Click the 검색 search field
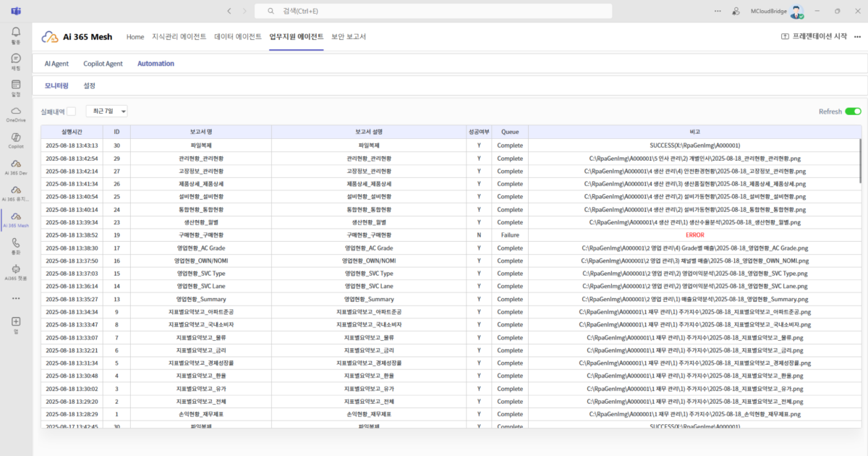The width and height of the screenshot is (868, 456). click(434, 11)
